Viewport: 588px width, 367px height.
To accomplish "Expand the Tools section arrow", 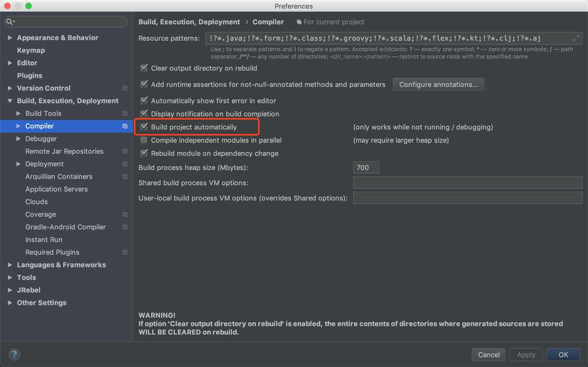I will tap(10, 278).
